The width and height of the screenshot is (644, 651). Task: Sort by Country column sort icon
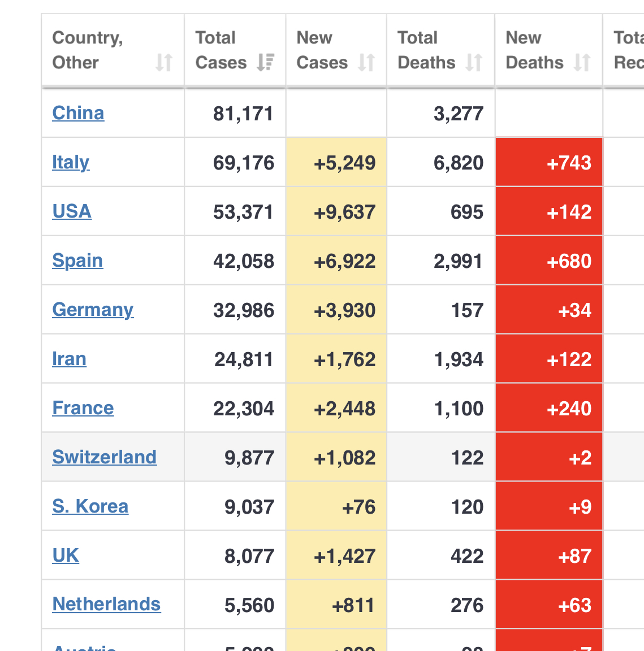point(164,62)
